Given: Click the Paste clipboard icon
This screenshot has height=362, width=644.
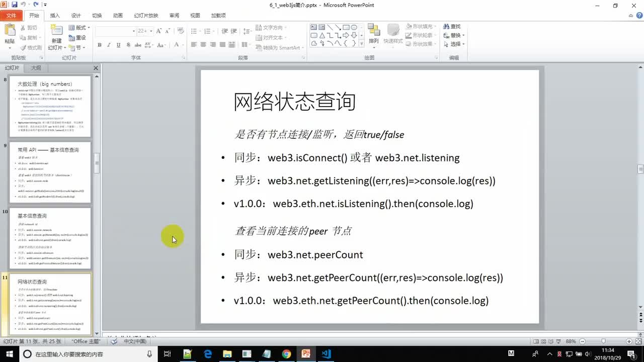Looking at the screenshot, I should tap(9, 30).
